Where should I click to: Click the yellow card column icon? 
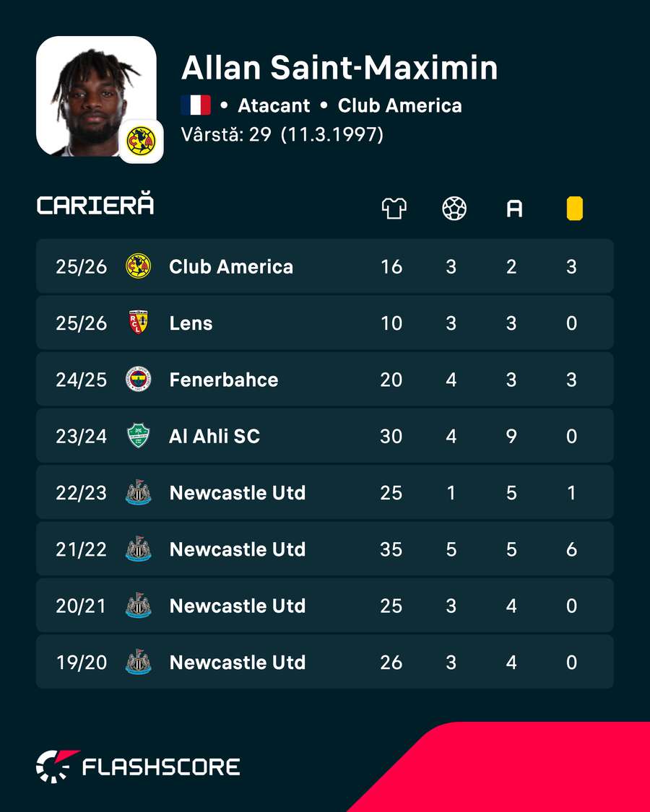tap(574, 209)
